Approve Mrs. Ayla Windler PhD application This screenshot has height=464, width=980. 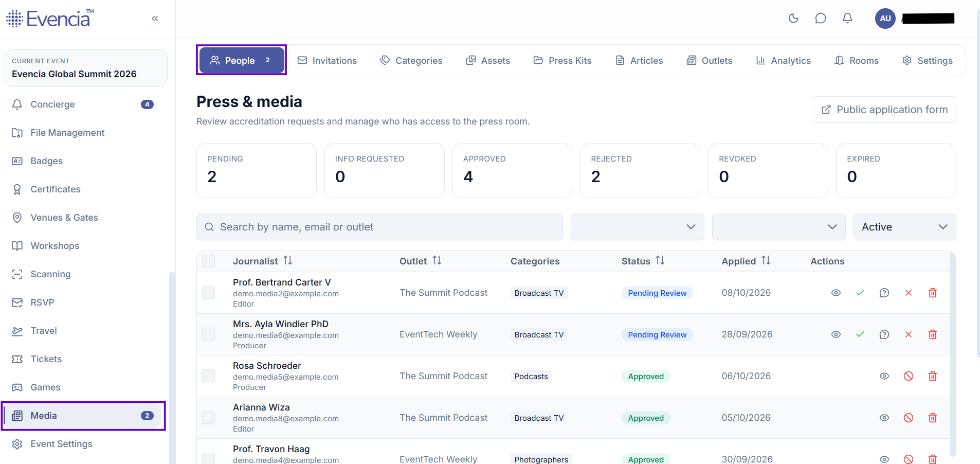[860, 334]
